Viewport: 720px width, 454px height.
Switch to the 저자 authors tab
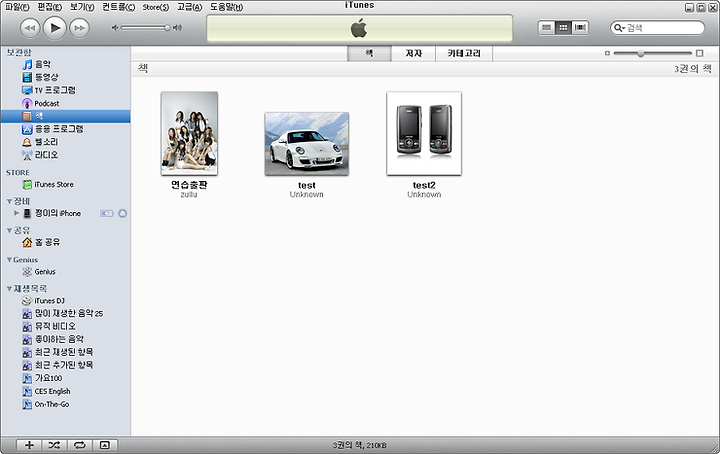click(x=413, y=53)
